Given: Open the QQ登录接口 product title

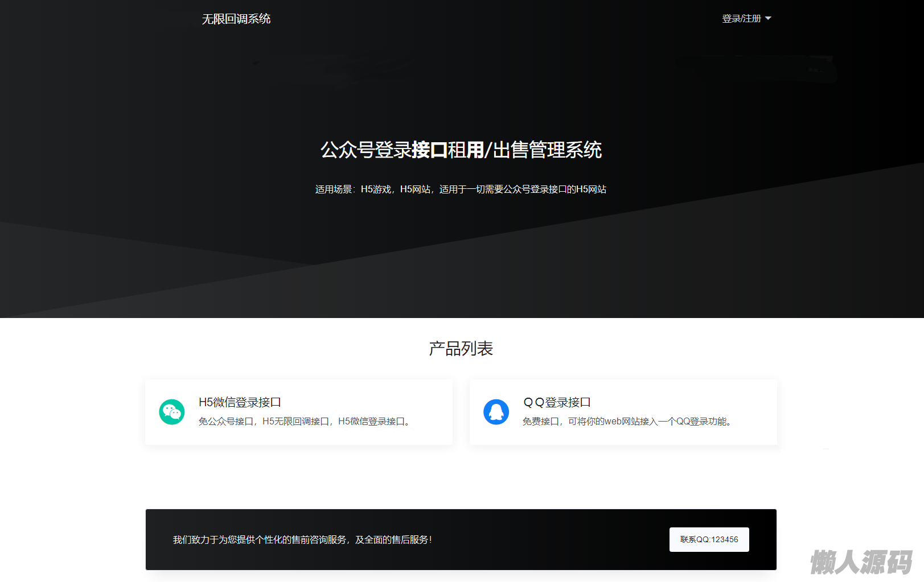Looking at the screenshot, I should (557, 402).
